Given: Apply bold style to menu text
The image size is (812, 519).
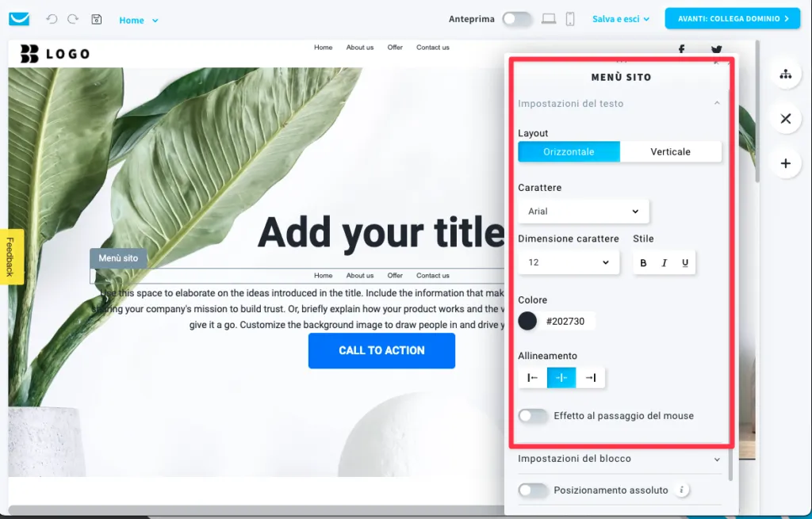Looking at the screenshot, I should pyautogui.click(x=643, y=263).
